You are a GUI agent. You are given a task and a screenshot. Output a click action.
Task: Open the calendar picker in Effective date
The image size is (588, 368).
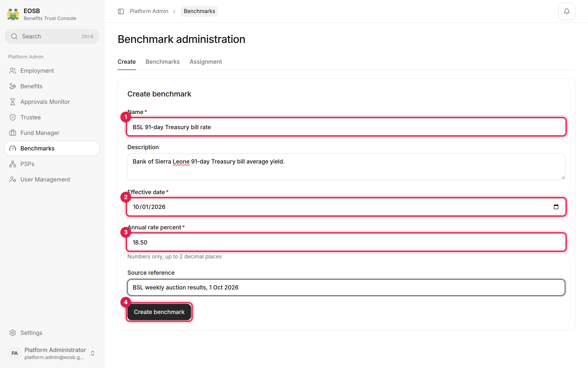[556, 207]
